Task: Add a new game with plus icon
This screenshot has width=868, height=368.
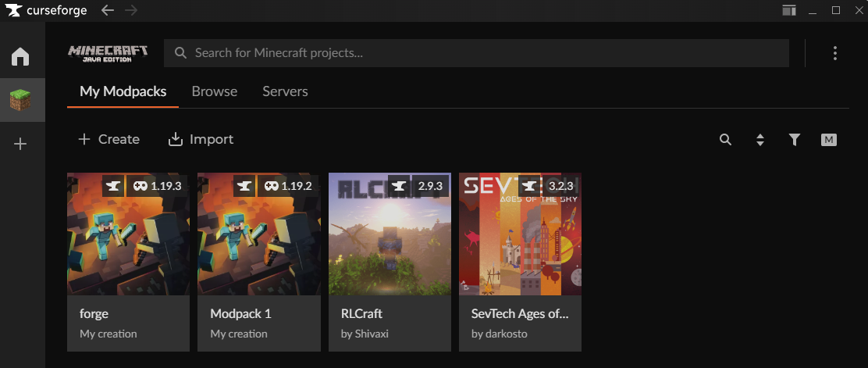Action: point(20,144)
